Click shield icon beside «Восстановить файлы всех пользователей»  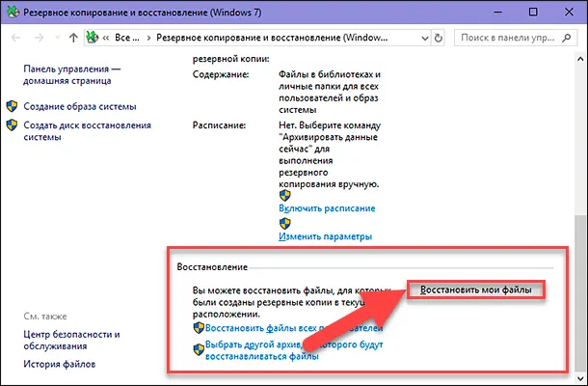pos(199,328)
